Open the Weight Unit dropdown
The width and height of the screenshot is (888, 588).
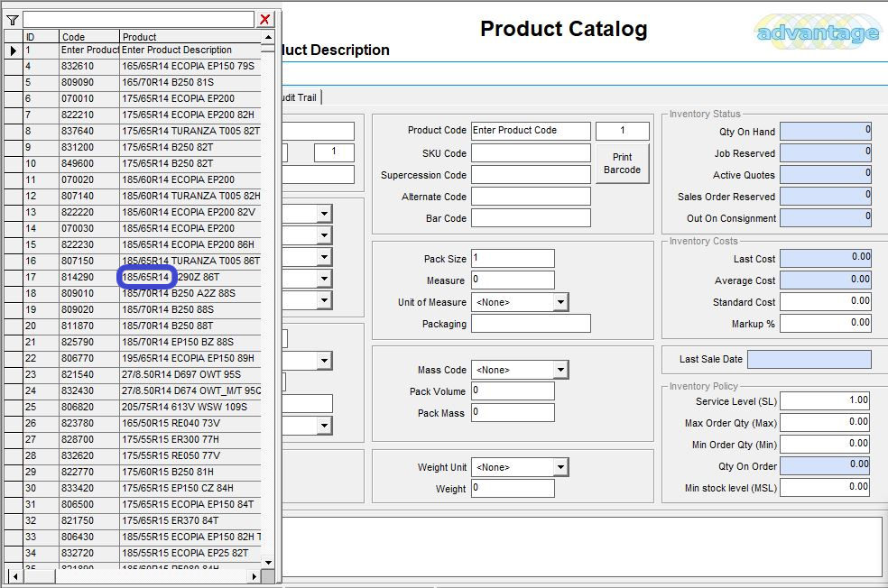click(x=560, y=467)
